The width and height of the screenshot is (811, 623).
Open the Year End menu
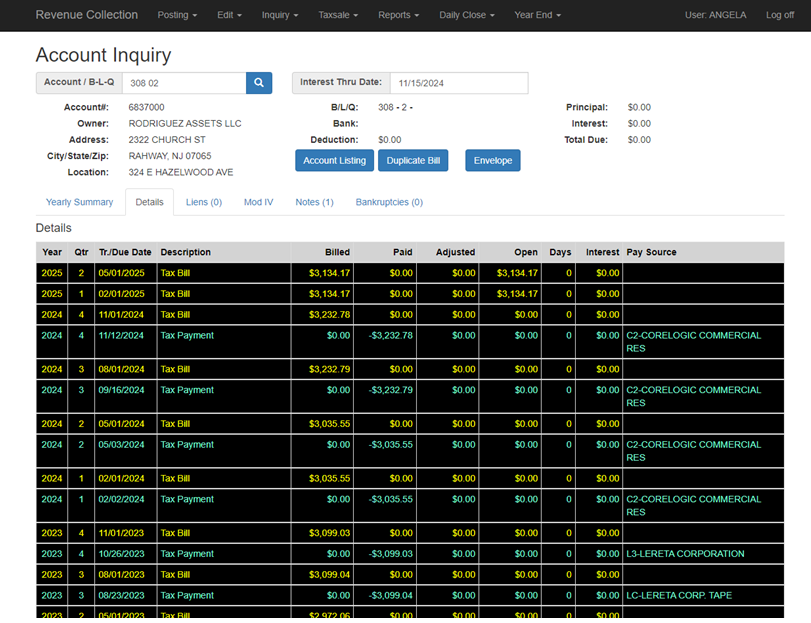coord(537,15)
